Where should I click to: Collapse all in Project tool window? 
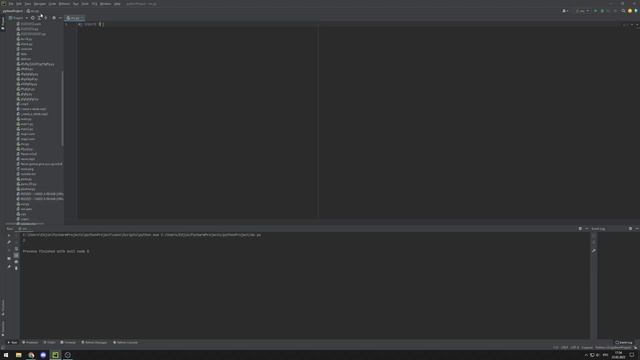tap(46, 18)
